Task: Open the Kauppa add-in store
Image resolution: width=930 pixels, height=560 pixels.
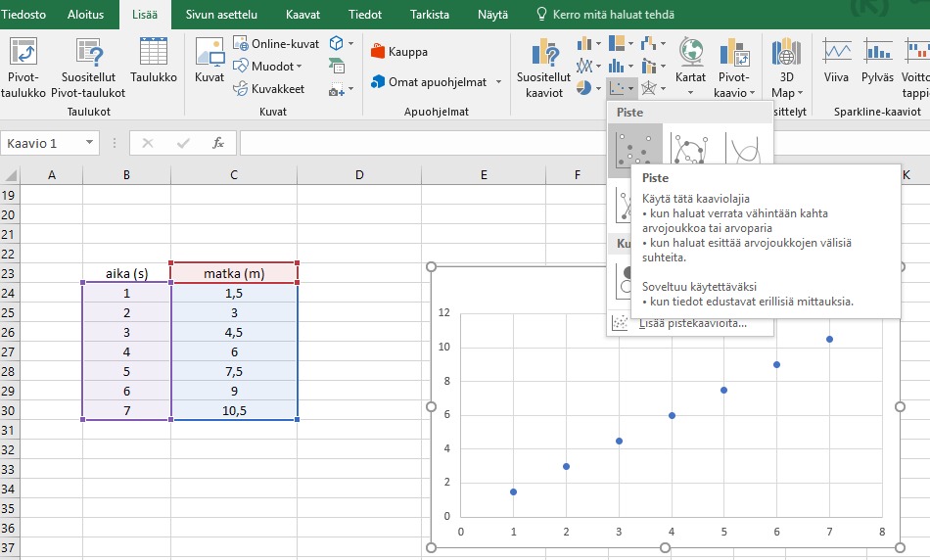Action: pos(399,52)
